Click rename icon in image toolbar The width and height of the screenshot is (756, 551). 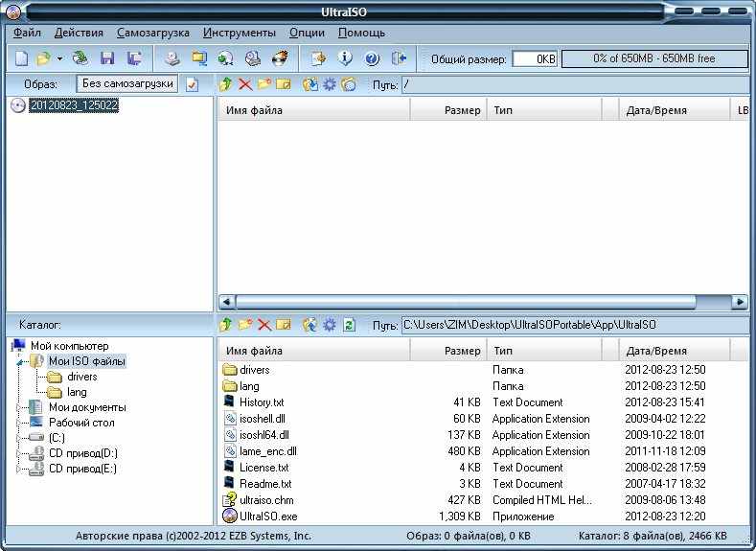pos(284,84)
